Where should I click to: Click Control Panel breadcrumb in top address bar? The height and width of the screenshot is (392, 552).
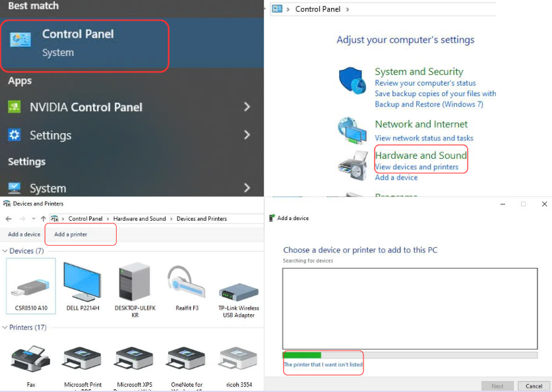[x=317, y=9]
